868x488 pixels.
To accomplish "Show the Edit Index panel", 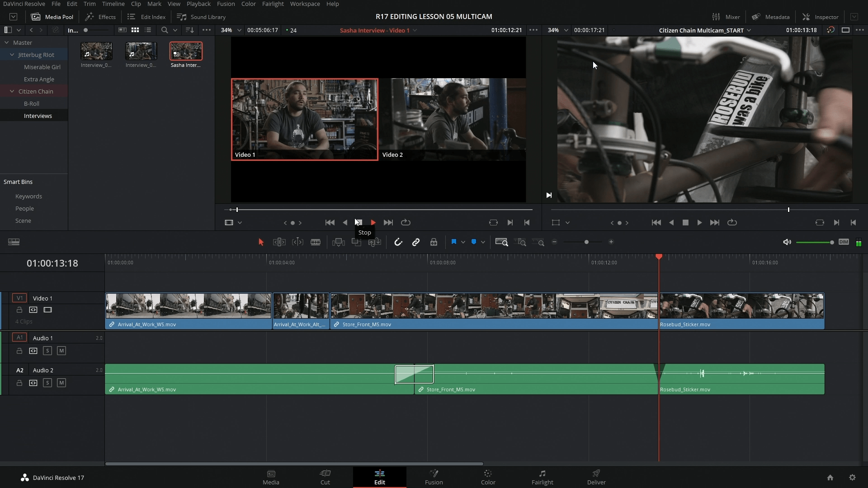I will pos(146,17).
